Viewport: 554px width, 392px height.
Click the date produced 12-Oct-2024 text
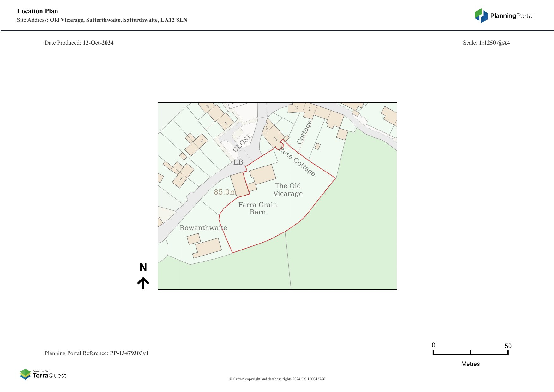click(x=98, y=43)
